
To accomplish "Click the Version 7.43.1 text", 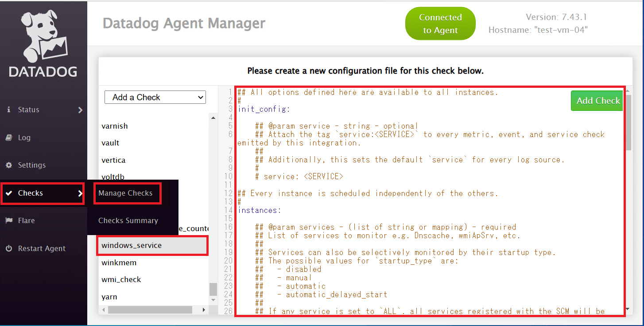I will tap(556, 17).
